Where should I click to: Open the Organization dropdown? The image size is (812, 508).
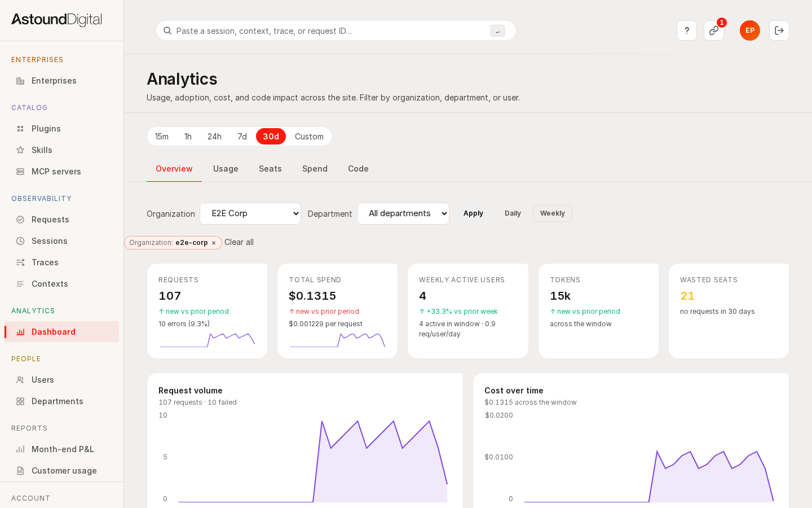(x=250, y=213)
